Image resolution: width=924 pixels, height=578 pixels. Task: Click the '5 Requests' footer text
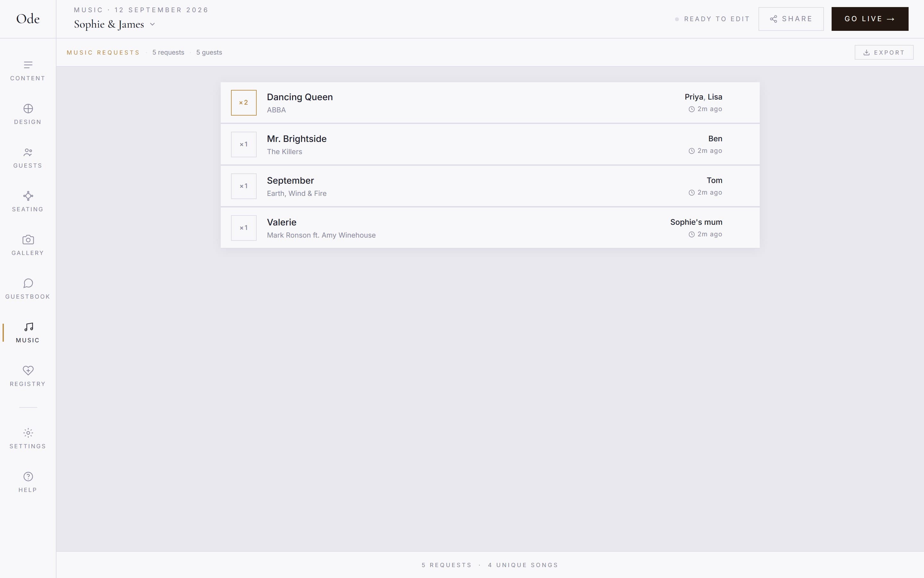pyautogui.click(x=446, y=565)
